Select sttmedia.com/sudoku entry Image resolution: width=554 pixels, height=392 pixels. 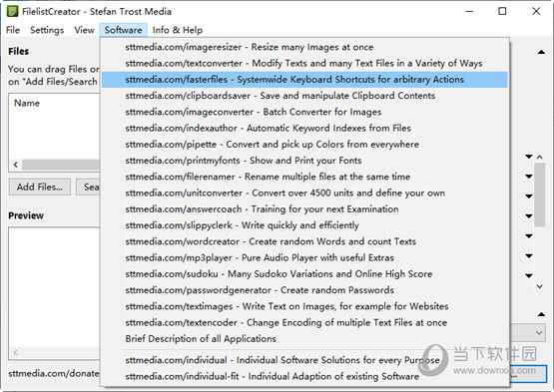tap(304, 274)
